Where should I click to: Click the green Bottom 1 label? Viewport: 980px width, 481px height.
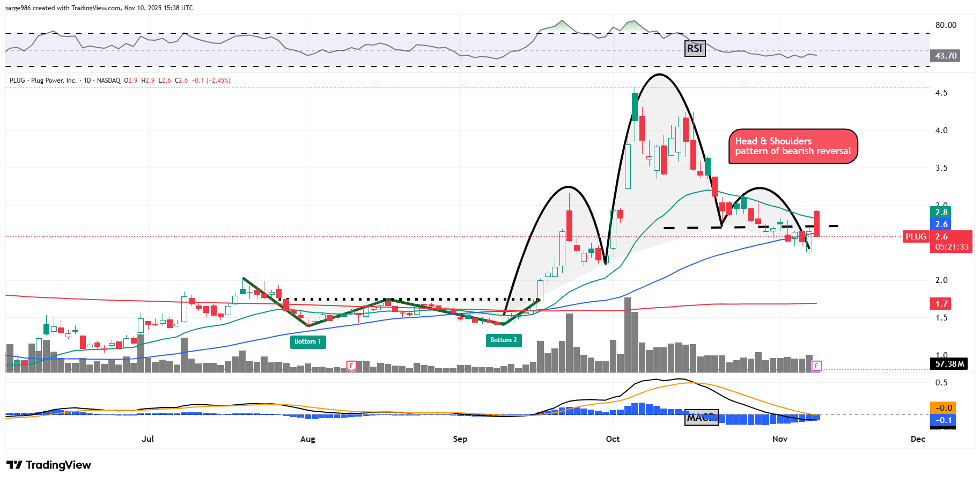[308, 341]
